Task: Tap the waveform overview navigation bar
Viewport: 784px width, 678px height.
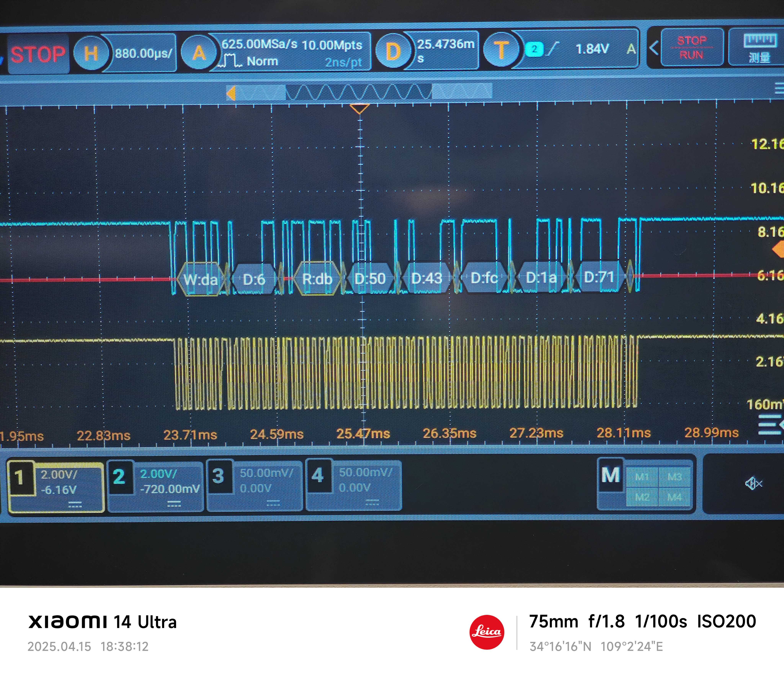Action: [359, 92]
